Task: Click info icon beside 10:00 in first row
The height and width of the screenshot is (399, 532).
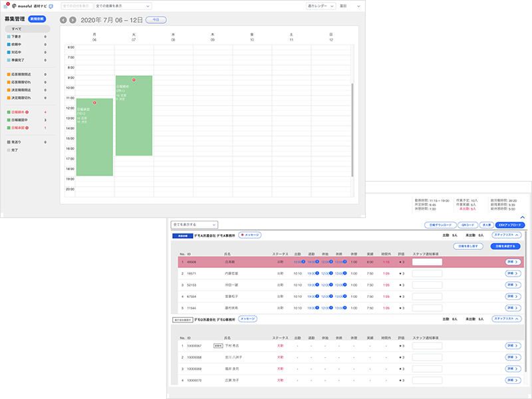Action: click(303, 262)
